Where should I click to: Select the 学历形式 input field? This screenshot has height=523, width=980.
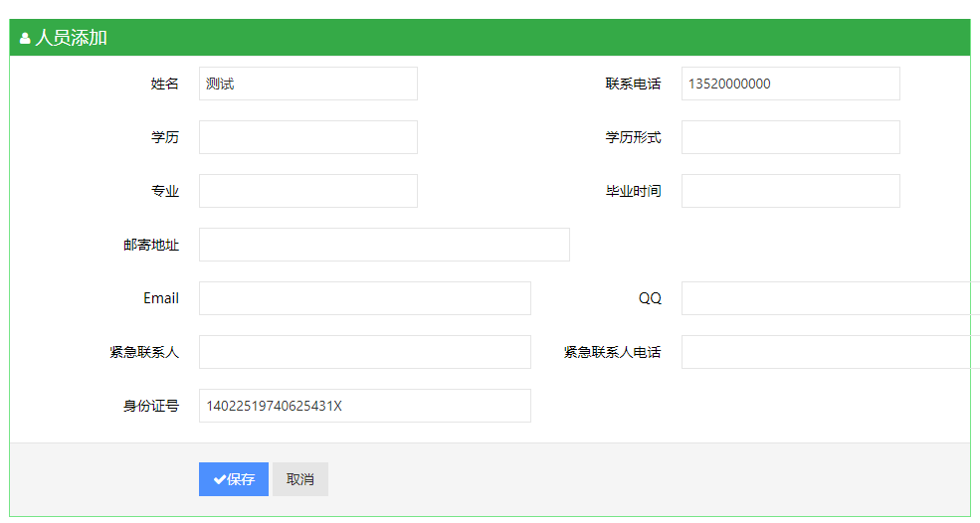791,137
